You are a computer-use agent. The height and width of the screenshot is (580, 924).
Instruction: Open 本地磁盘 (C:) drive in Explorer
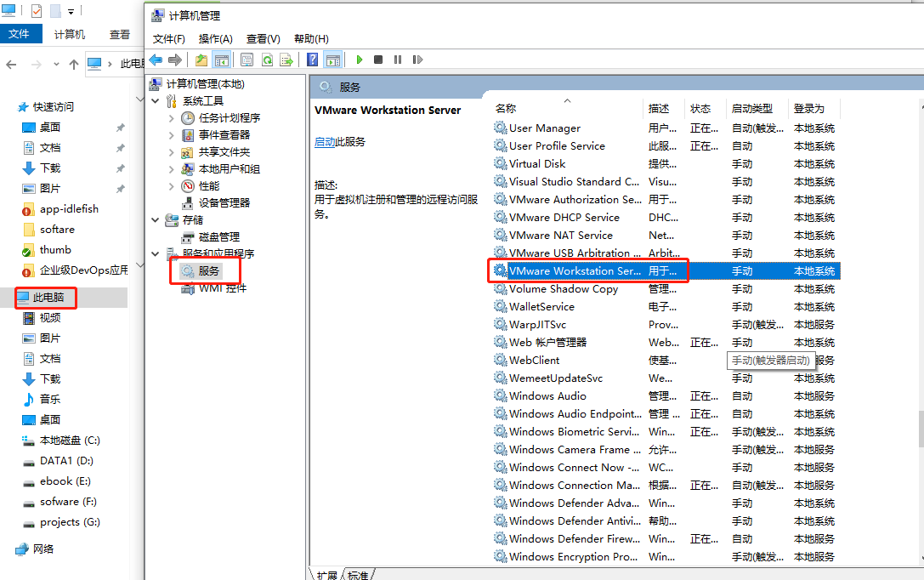tap(70, 441)
